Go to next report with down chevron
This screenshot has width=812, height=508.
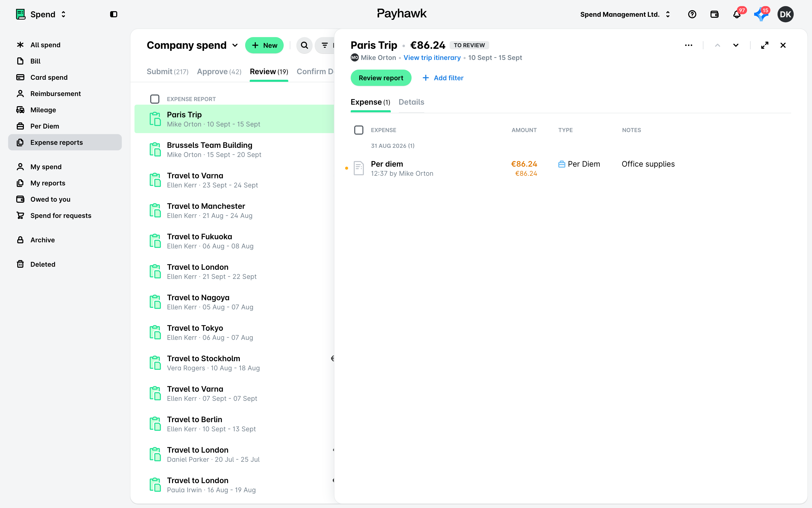coord(736,45)
